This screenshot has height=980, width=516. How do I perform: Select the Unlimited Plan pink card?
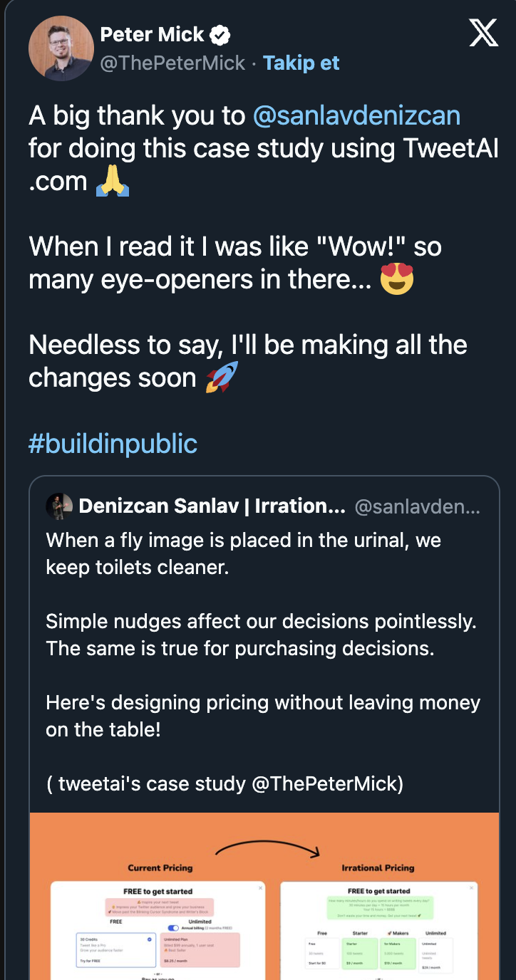[200, 949]
